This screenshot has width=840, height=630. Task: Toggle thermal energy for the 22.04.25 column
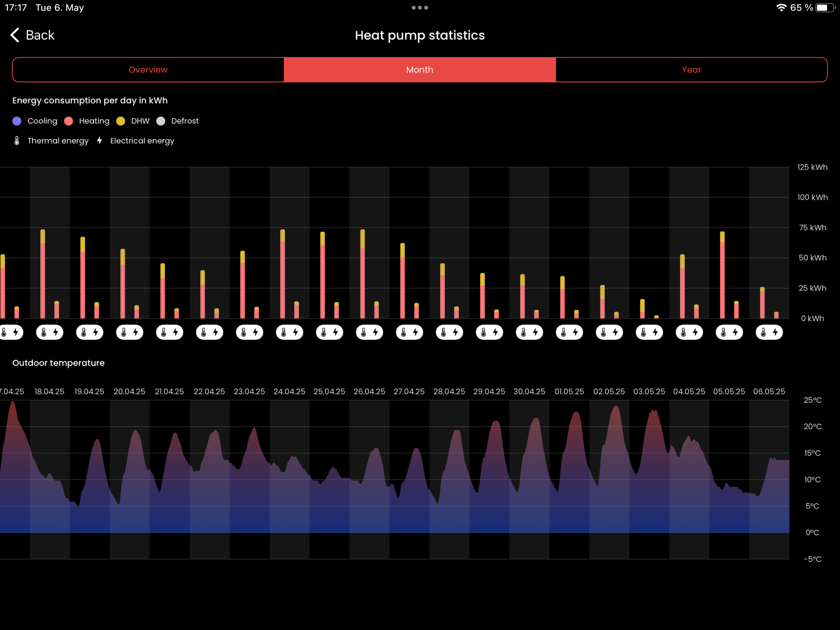pos(204,333)
